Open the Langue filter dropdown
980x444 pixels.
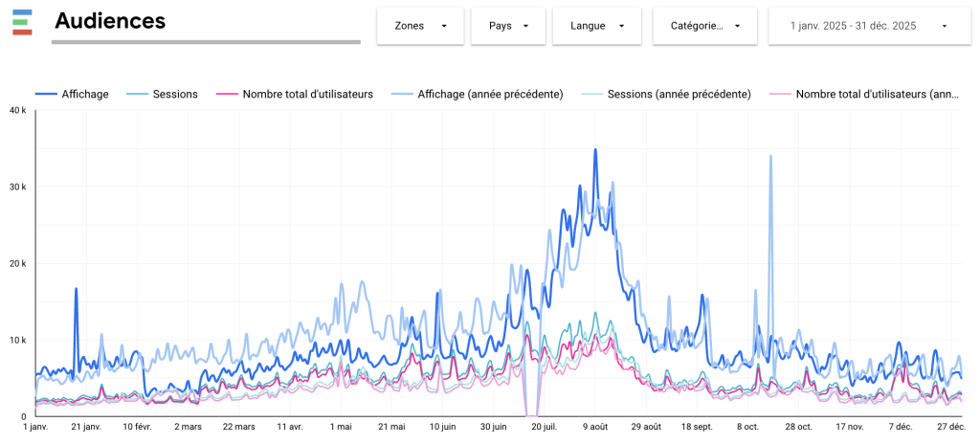(x=598, y=26)
